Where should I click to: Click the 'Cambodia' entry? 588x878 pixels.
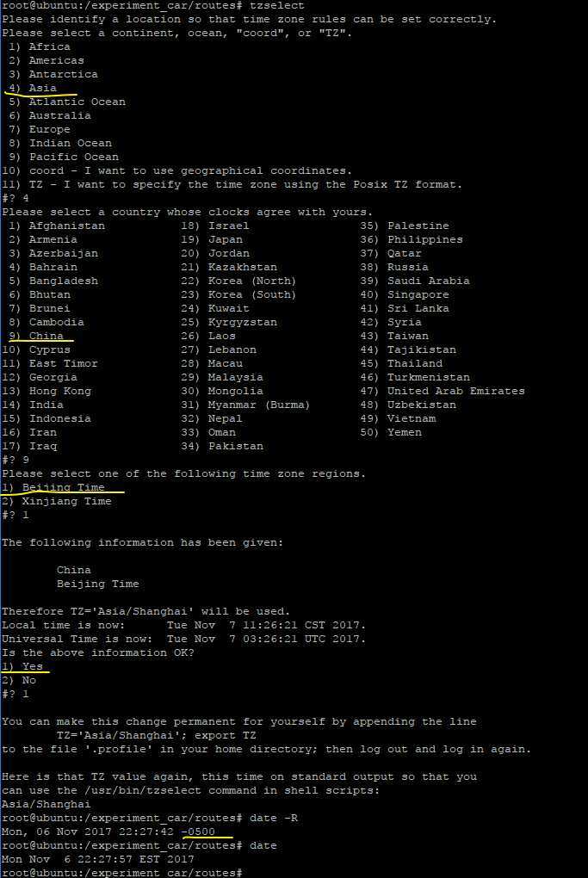pyautogui.click(x=57, y=323)
